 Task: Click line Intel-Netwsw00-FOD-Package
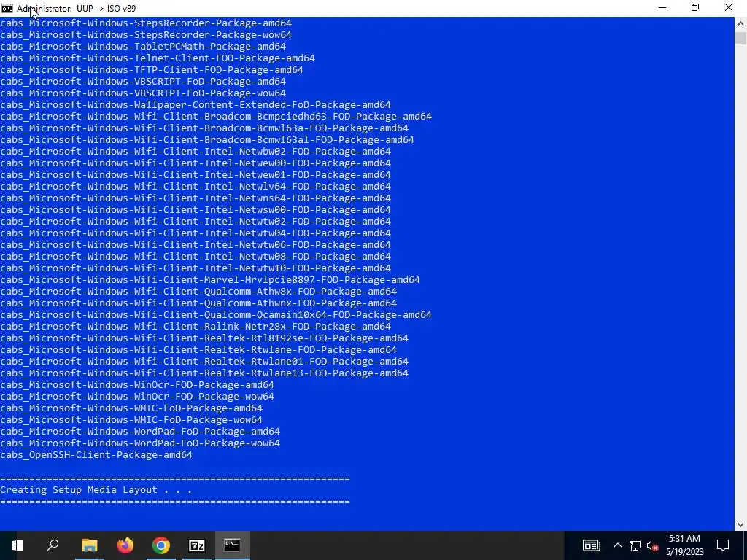click(x=196, y=209)
